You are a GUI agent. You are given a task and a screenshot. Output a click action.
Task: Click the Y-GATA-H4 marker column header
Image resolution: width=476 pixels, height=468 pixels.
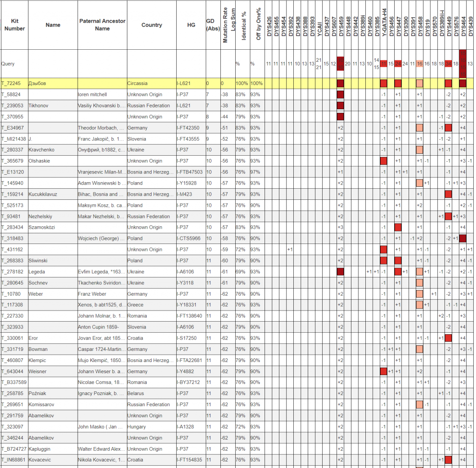point(383,25)
